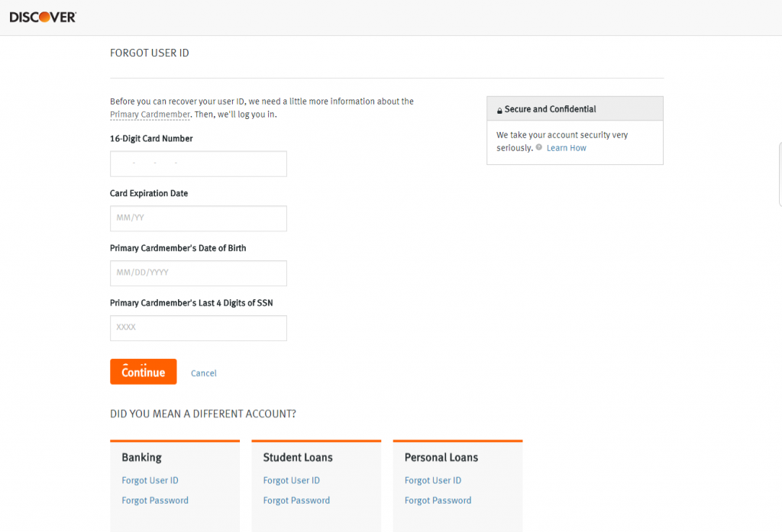This screenshot has width=782, height=532.
Task: Click the Cancel link
Action: click(203, 372)
